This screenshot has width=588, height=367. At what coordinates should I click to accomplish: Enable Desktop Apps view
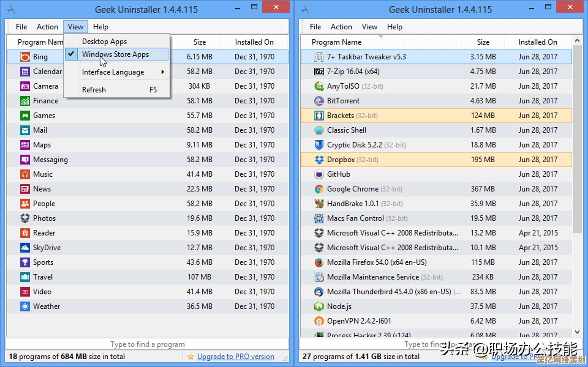pos(104,41)
